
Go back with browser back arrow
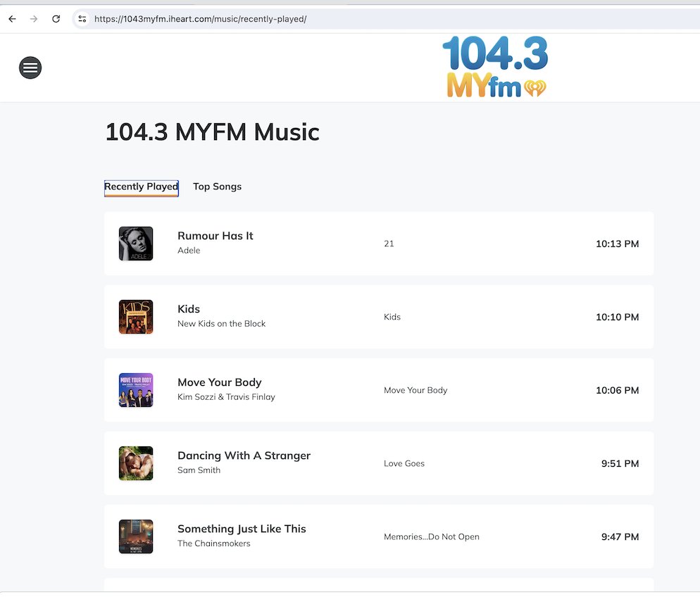click(x=12, y=19)
